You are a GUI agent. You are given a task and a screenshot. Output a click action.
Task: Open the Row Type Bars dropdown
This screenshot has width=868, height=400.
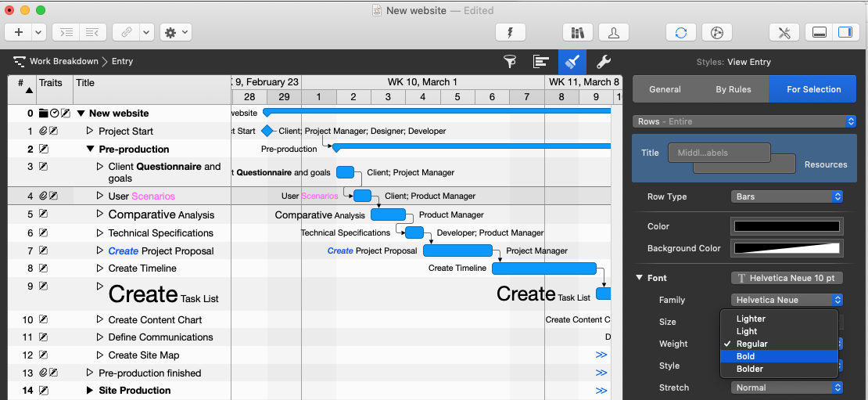click(787, 196)
